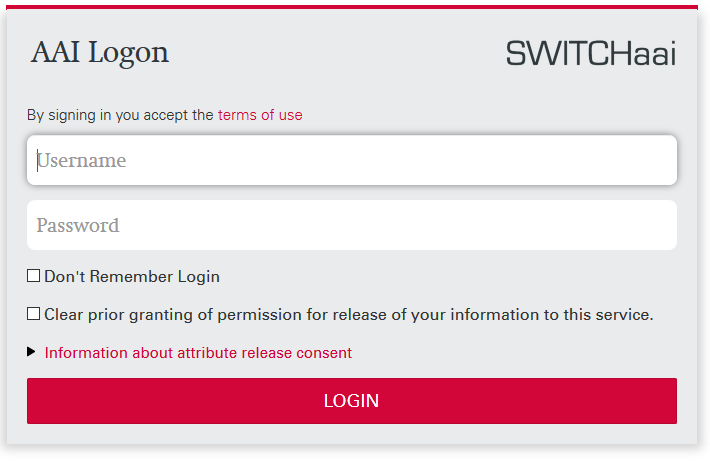Click the red bar at the top of the form
The width and height of the screenshot is (710, 461).
pos(351,7)
